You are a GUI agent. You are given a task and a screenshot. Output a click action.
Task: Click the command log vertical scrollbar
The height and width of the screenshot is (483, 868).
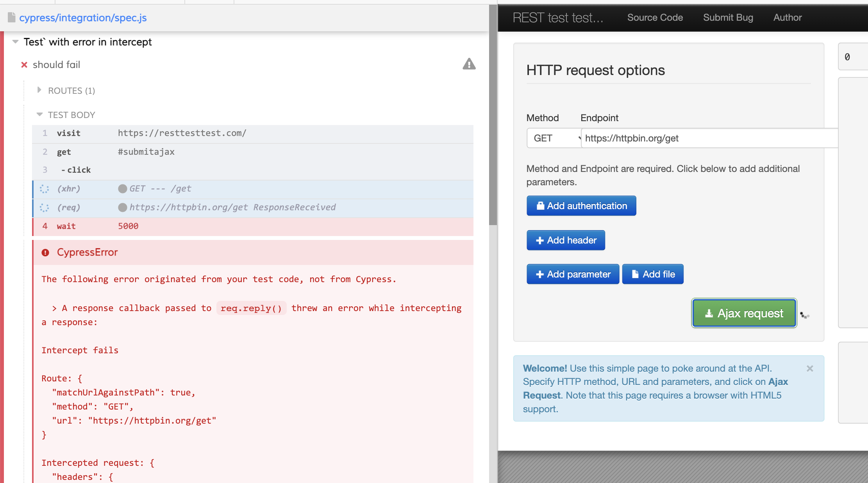(x=493, y=117)
